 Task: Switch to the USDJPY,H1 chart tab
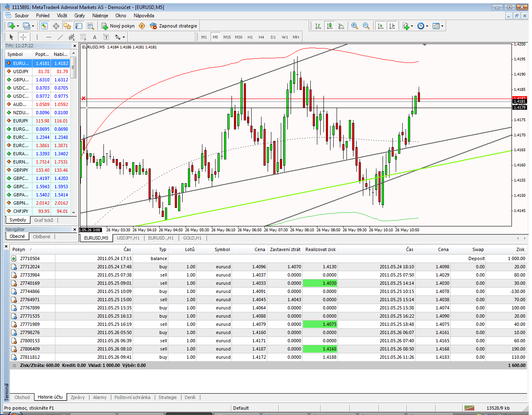tap(128, 238)
